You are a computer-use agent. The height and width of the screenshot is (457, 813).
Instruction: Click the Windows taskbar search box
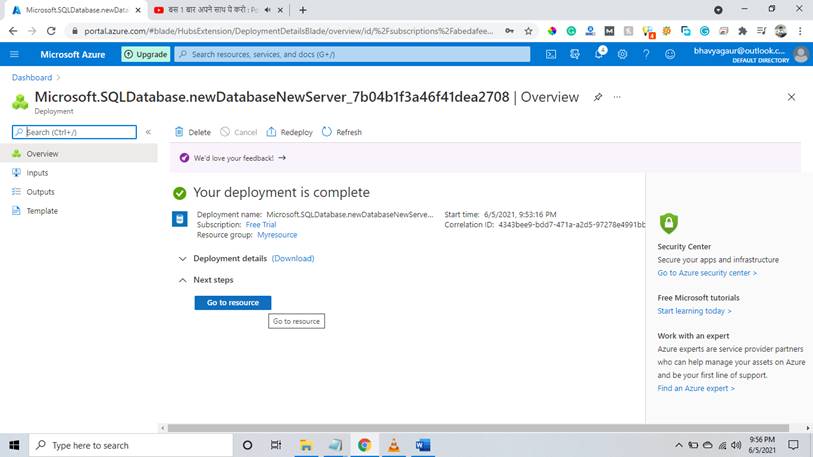pyautogui.click(x=131, y=445)
